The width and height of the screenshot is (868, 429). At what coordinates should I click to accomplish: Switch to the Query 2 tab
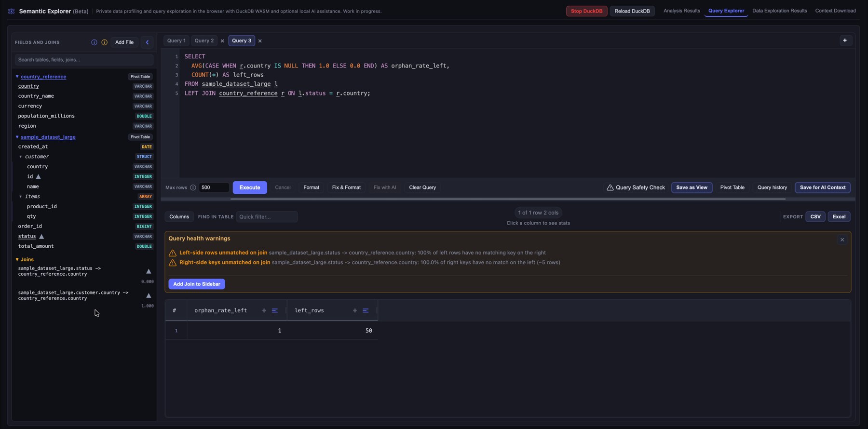point(204,41)
